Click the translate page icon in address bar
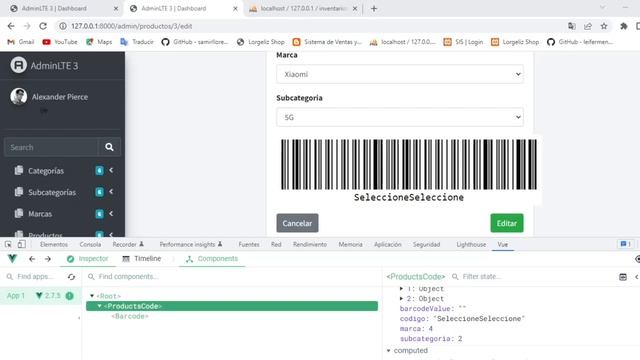The image size is (640, 360). click(x=572, y=26)
